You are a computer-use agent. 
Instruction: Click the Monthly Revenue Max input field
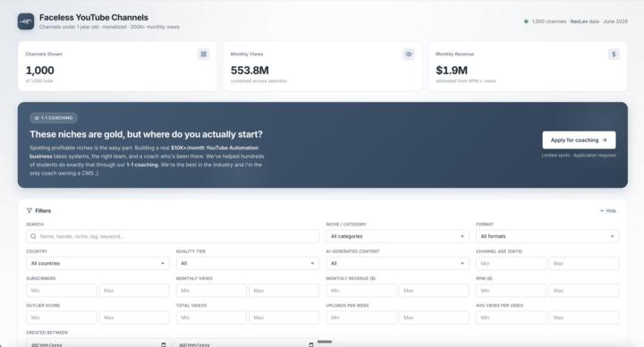[x=434, y=291]
